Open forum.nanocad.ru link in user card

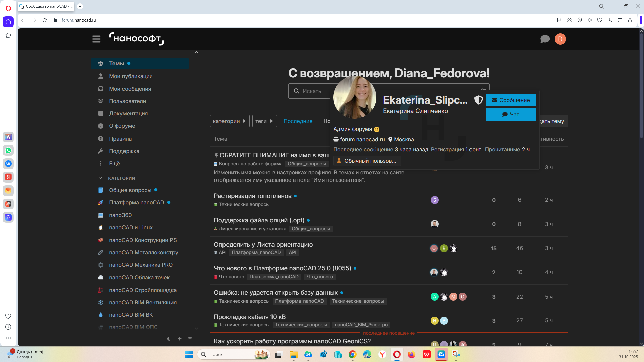362,139
